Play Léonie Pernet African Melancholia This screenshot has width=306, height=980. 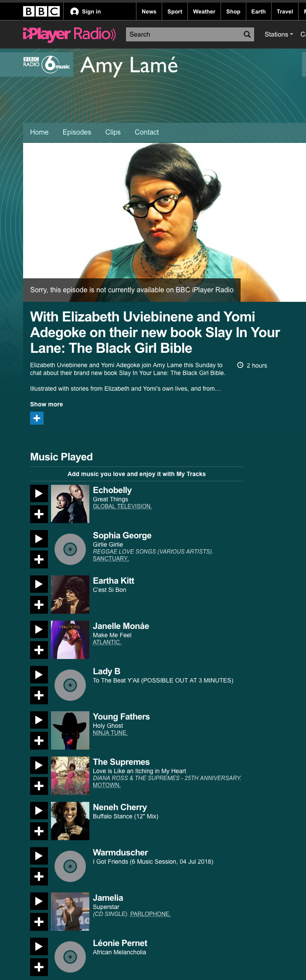coord(39,946)
